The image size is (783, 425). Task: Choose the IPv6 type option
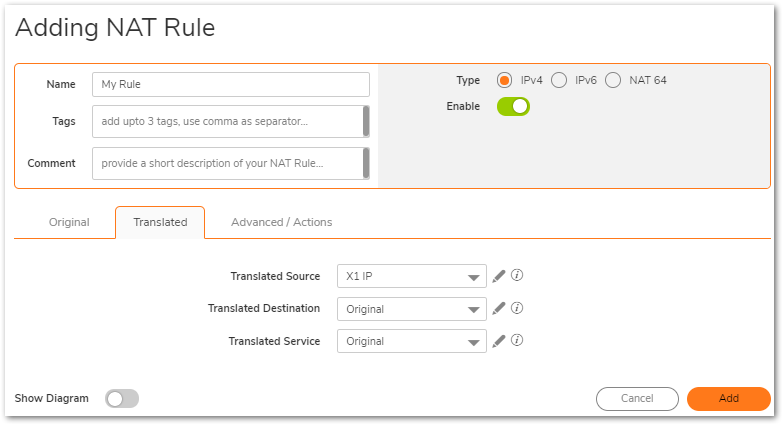click(559, 80)
